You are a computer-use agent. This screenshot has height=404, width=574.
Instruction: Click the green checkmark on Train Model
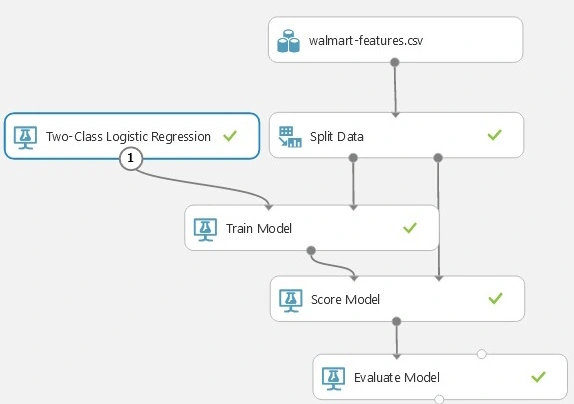click(410, 228)
